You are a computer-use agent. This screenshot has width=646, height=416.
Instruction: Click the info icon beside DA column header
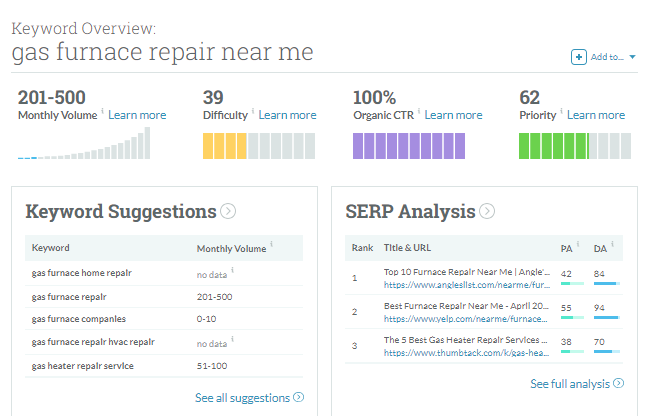click(x=613, y=244)
